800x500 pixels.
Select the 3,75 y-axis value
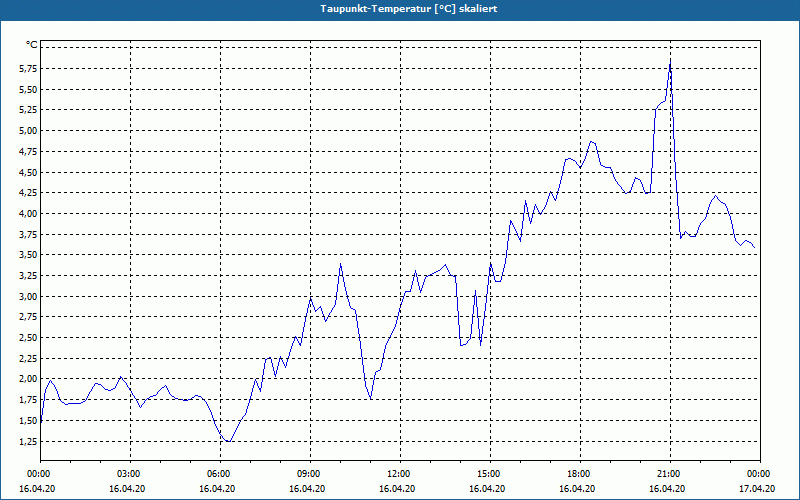point(28,235)
